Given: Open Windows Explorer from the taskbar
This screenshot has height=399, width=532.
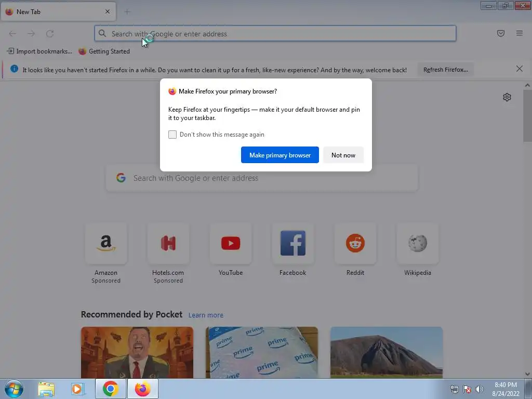Looking at the screenshot, I should (46, 389).
